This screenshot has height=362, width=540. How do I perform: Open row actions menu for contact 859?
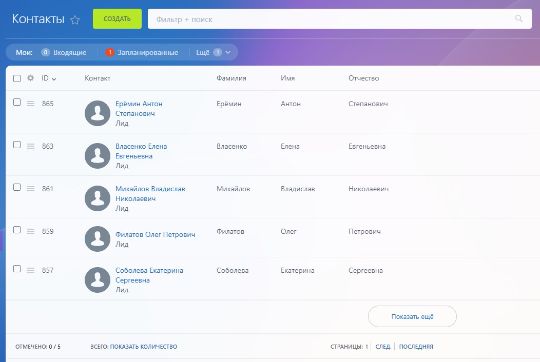[31, 231]
